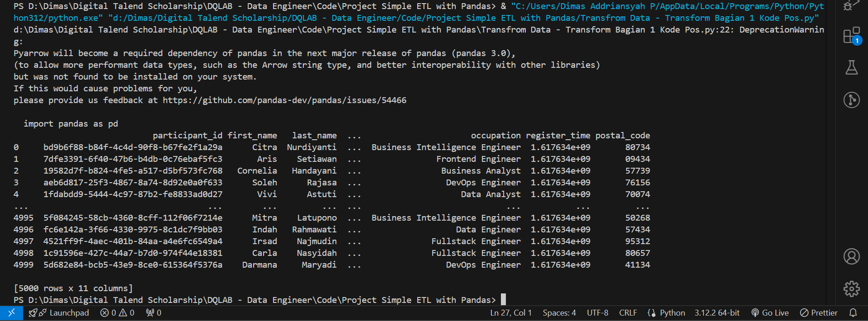Open notifications bell in status bar
The width and height of the screenshot is (868, 321).
coord(853,313)
